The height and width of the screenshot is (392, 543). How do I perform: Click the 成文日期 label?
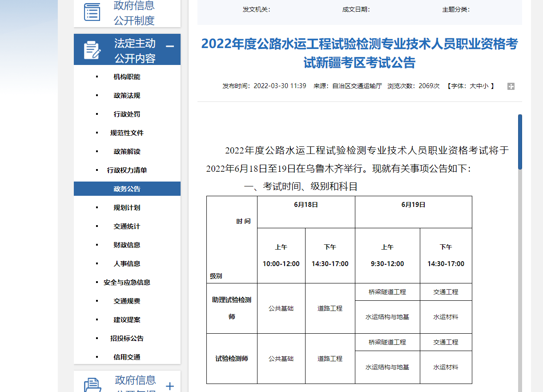point(356,10)
